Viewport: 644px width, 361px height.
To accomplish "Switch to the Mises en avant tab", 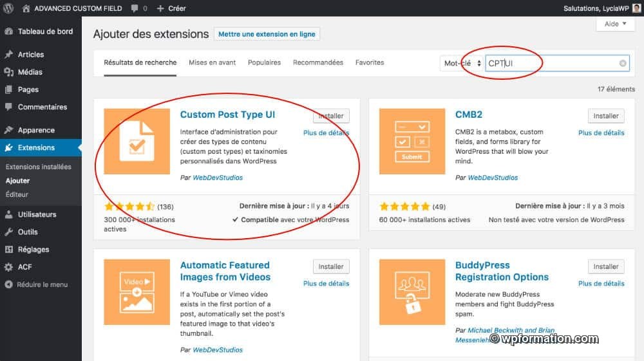I will tap(213, 62).
